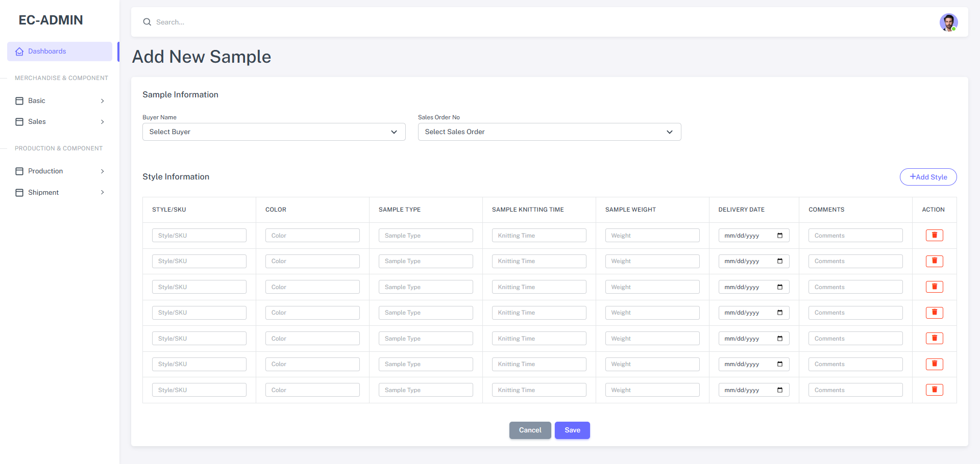Screen dimensions: 980x464
Task: Open calendar icon in third row delivery date
Action: tap(779, 287)
